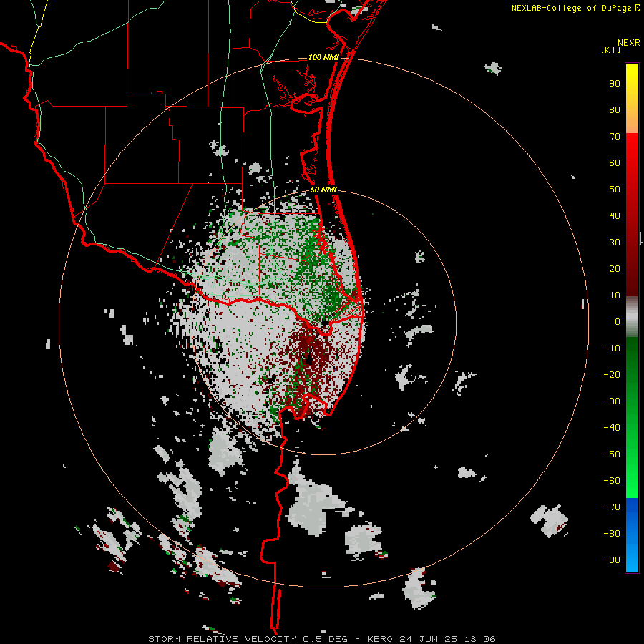Click the NEXR label above the color scale

point(629,43)
